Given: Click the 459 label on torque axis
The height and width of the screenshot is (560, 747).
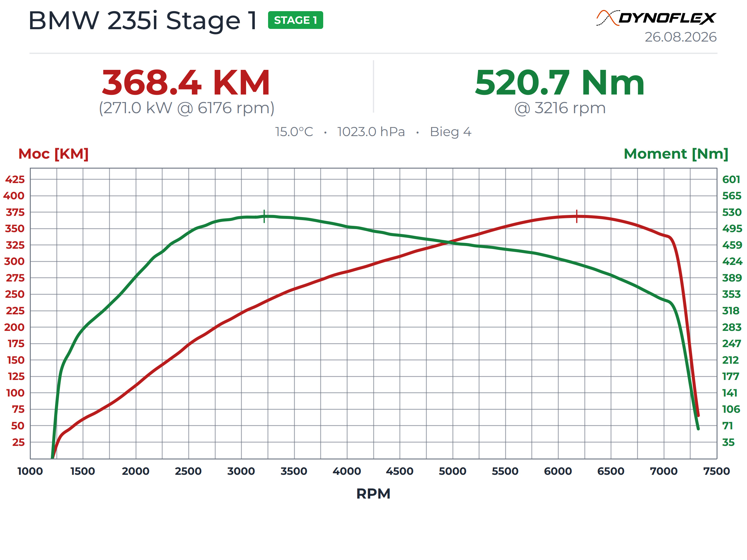Looking at the screenshot, I should click(732, 245).
